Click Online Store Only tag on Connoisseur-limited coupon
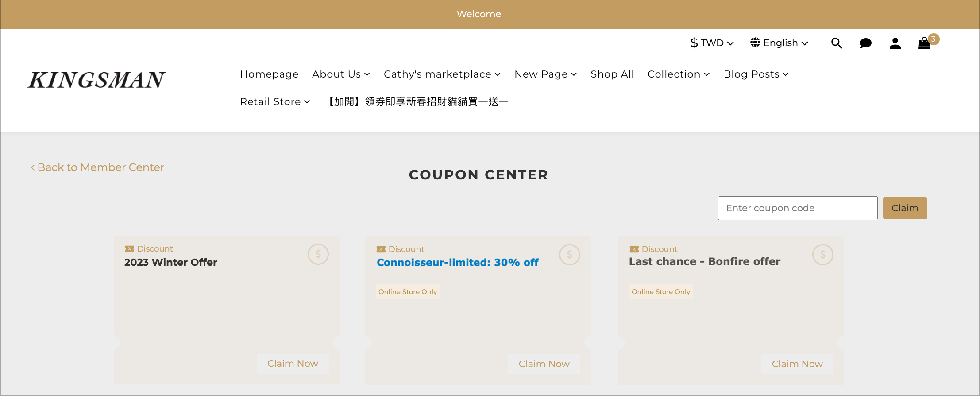Image resolution: width=980 pixels, height=396 pixels. click(408, 292)
